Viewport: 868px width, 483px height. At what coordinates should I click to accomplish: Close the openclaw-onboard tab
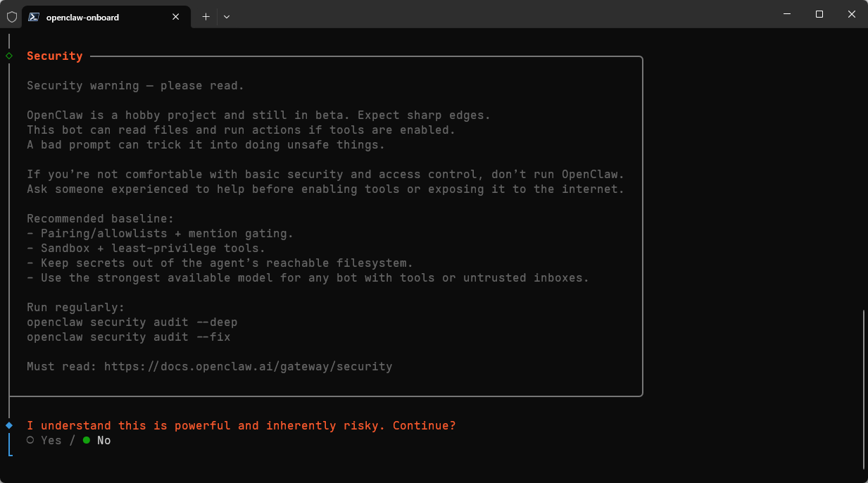coord(175,17)
